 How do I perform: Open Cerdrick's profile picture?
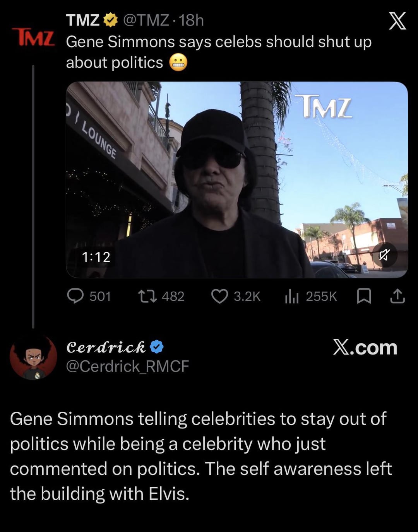tap(33, 357)
